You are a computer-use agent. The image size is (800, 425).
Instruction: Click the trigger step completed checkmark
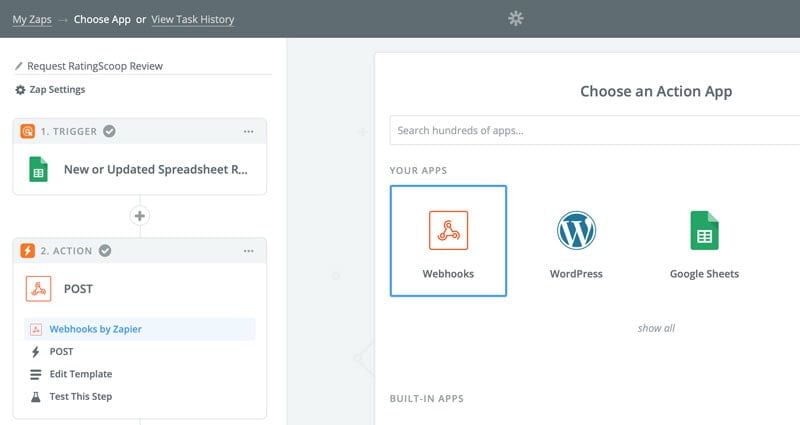coord(109,131)
